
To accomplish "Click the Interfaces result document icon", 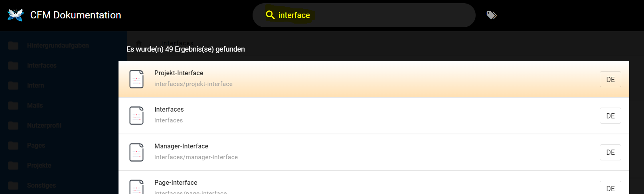I will click(x=136, y=116).
